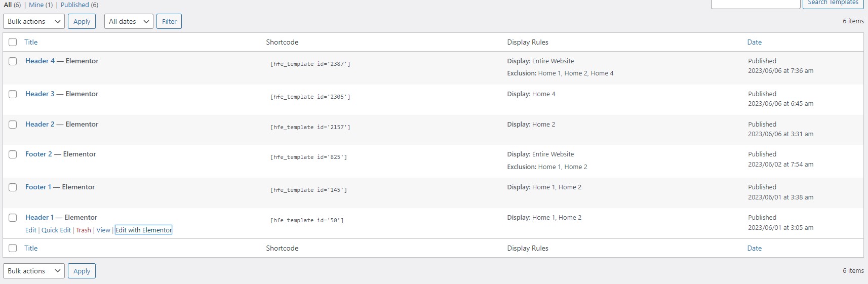Tick the checkbox beside Footer 2
Viewport: 868px width, 284px height.
click(x=13, y=154)
